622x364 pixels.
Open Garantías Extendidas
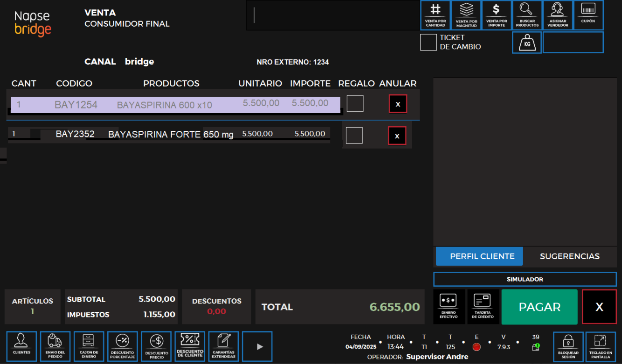(223, 346)
